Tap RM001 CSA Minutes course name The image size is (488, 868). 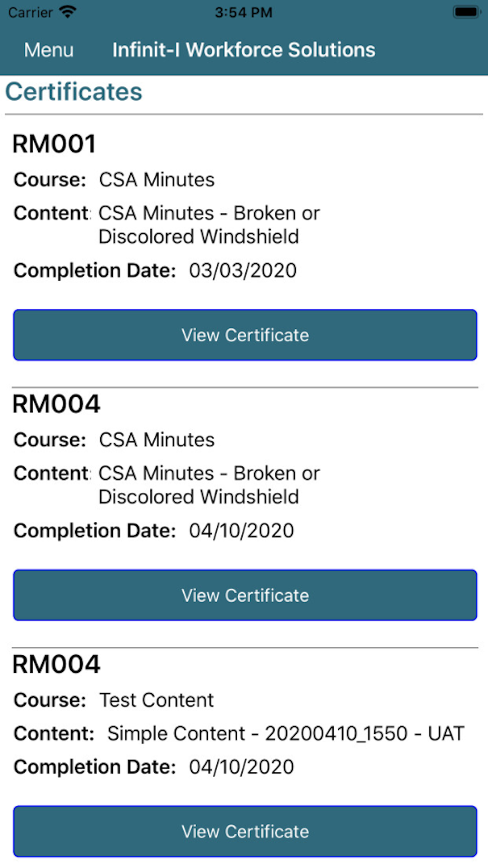(157, 180)
